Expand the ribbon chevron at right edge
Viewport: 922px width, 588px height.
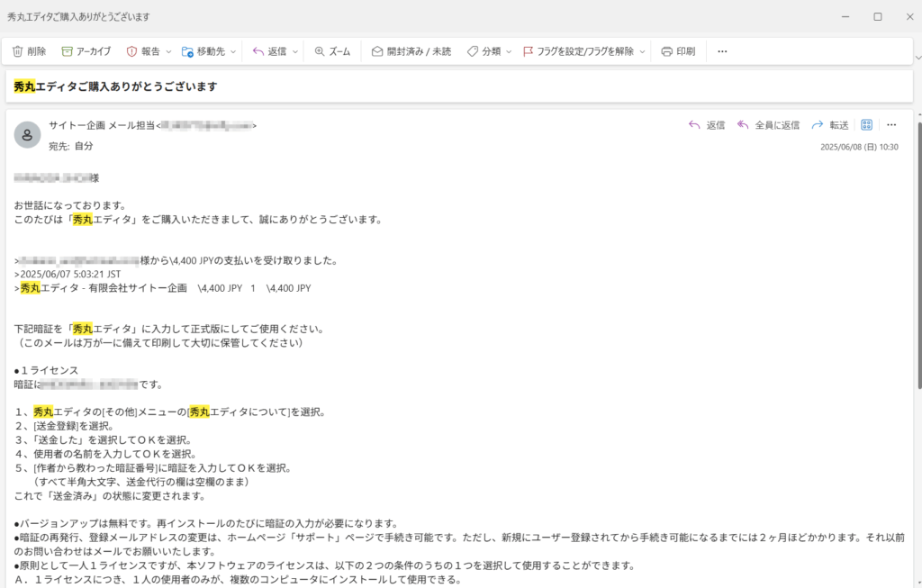point(917,58)
